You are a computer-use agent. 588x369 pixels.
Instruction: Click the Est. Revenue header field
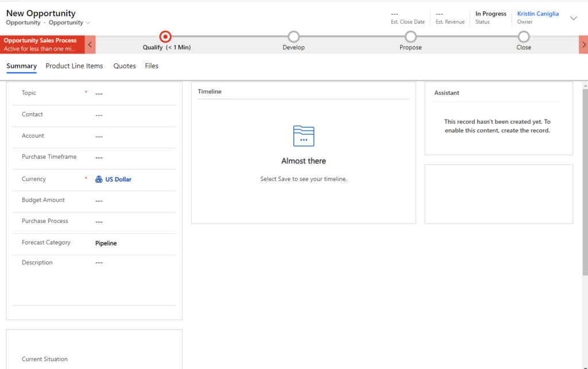coord(450,18)
